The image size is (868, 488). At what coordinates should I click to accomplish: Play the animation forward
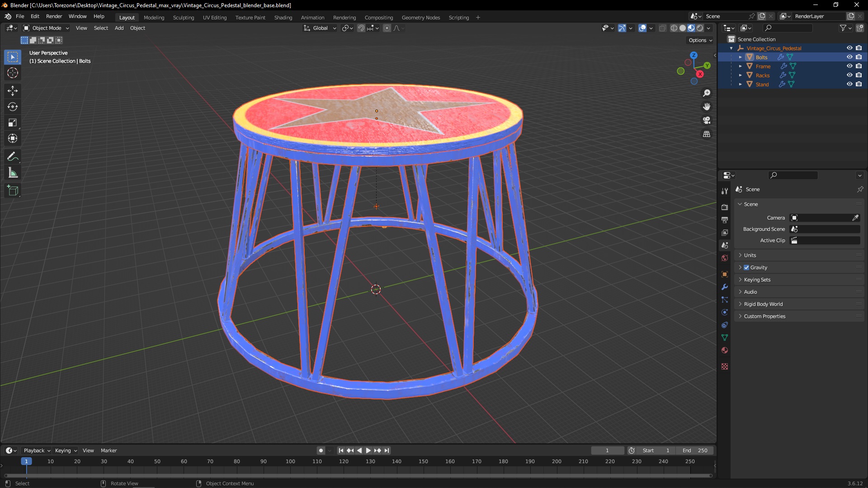click(368, 450)
